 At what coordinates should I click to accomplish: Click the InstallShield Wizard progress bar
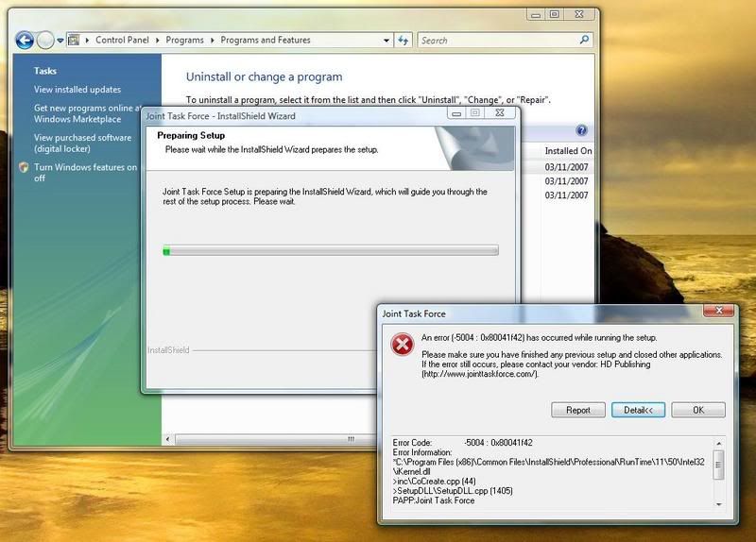(x=331, y=250)
